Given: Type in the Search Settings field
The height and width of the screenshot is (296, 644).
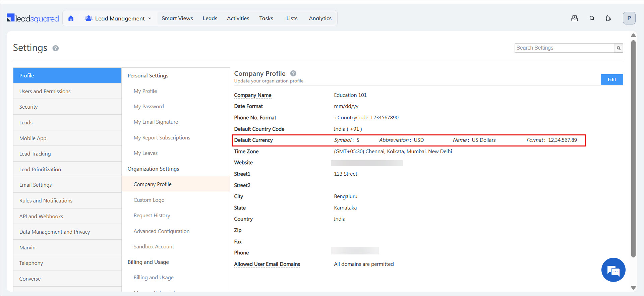Looking at the screenshot, I should (565, 48).
